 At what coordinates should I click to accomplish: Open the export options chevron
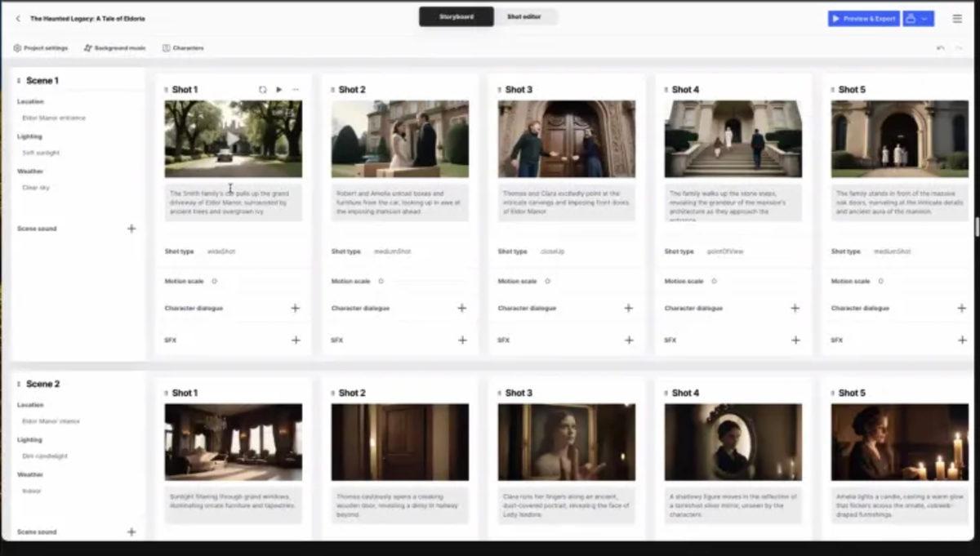(924, 19)
